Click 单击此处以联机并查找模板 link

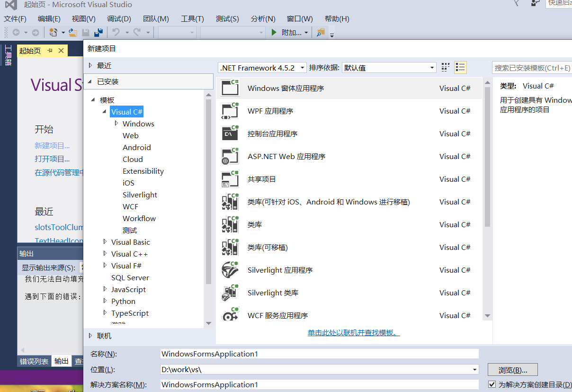pos(354,333)
